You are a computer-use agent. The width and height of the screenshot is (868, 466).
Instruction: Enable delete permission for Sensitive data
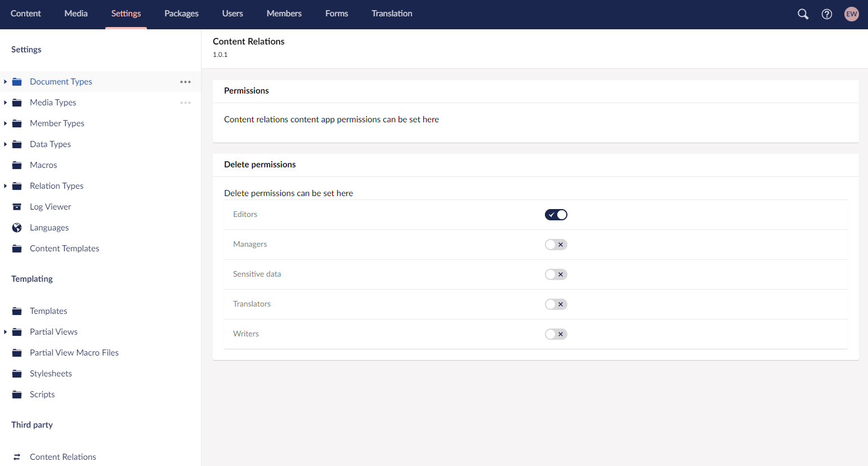pyautogui.click(x=556, y=274)
